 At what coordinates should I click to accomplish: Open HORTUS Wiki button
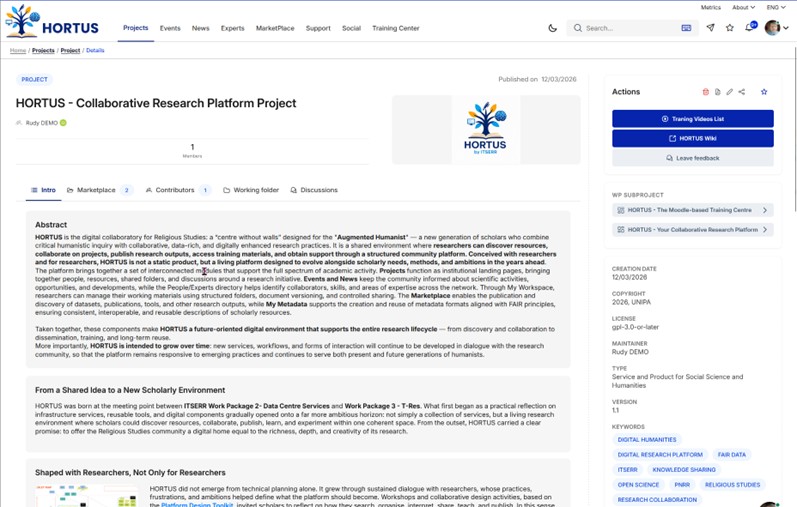point(692,138)
